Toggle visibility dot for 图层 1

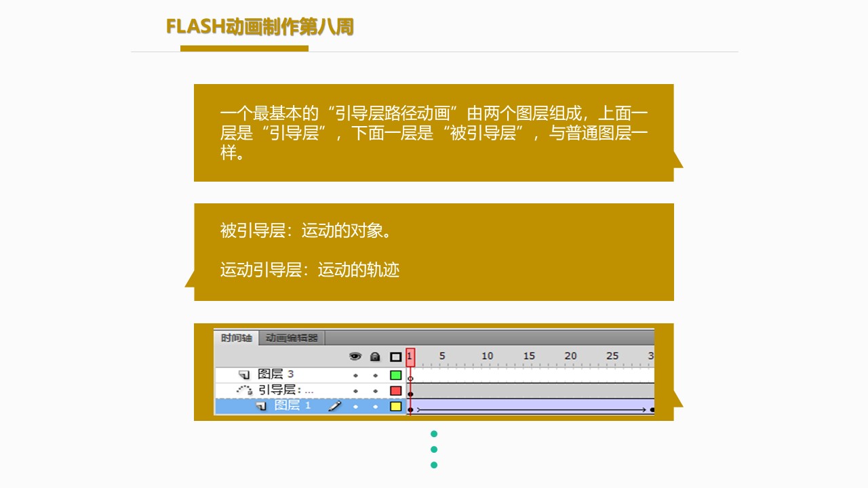355,407
